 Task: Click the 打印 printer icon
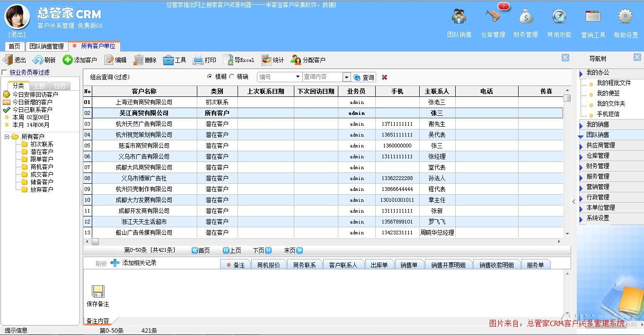coord(198,60)
